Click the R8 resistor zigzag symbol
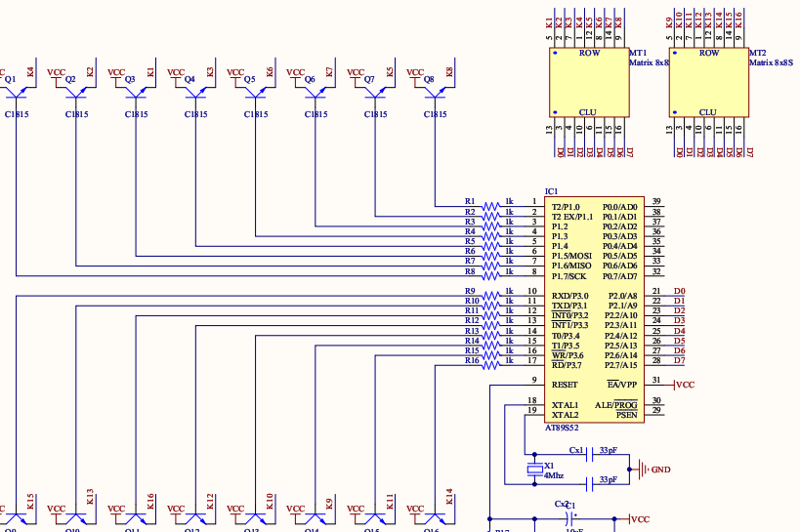 [490, 276]
